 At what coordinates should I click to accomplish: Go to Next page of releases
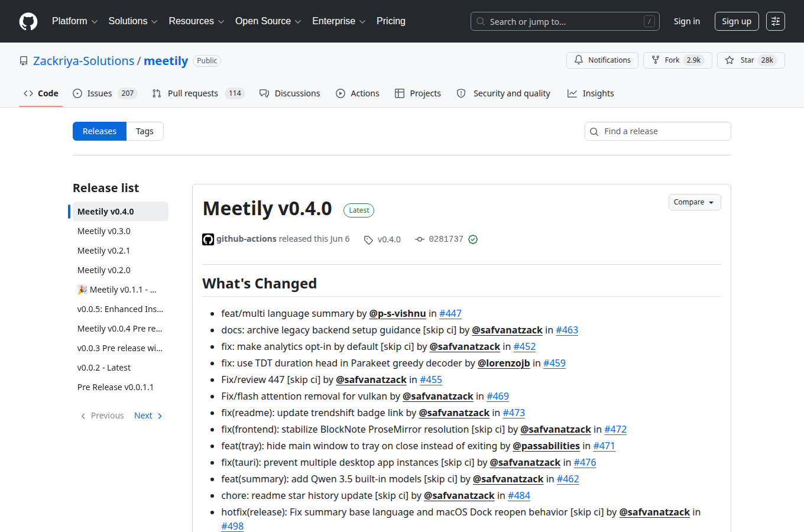(148, 416)
